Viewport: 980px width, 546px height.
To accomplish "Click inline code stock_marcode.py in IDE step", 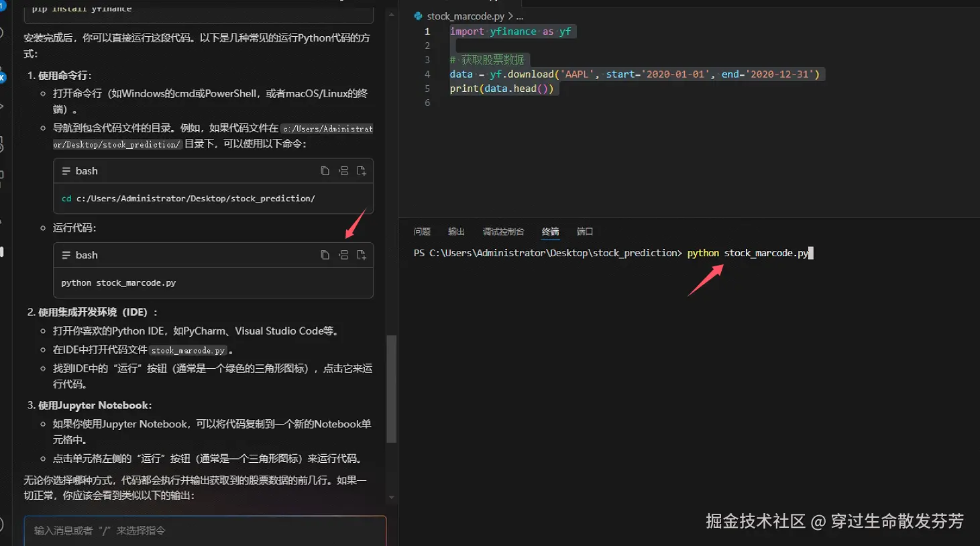I will coord(188,350).
